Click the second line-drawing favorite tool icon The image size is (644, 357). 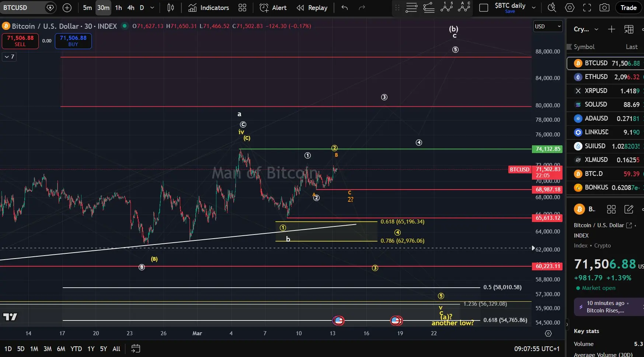point(429,8)
